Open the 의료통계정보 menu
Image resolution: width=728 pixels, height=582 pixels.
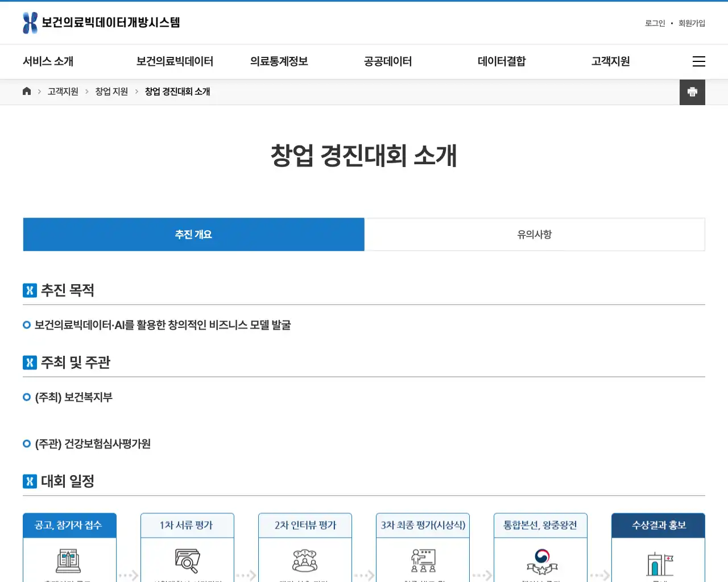279,61
